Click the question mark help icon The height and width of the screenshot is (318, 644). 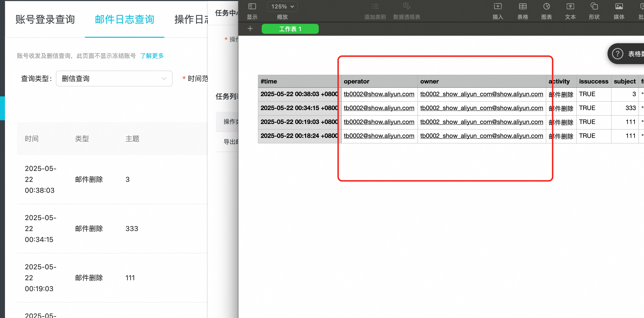617,54
